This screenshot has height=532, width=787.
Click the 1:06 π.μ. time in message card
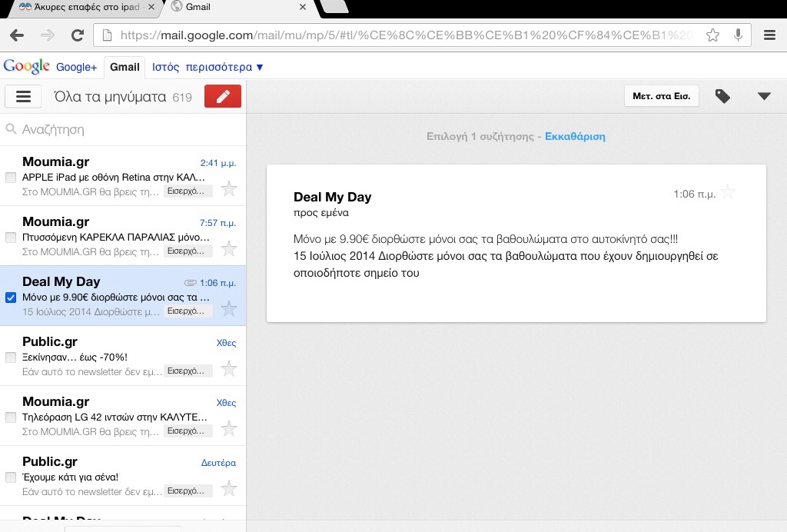coord(695,195)
